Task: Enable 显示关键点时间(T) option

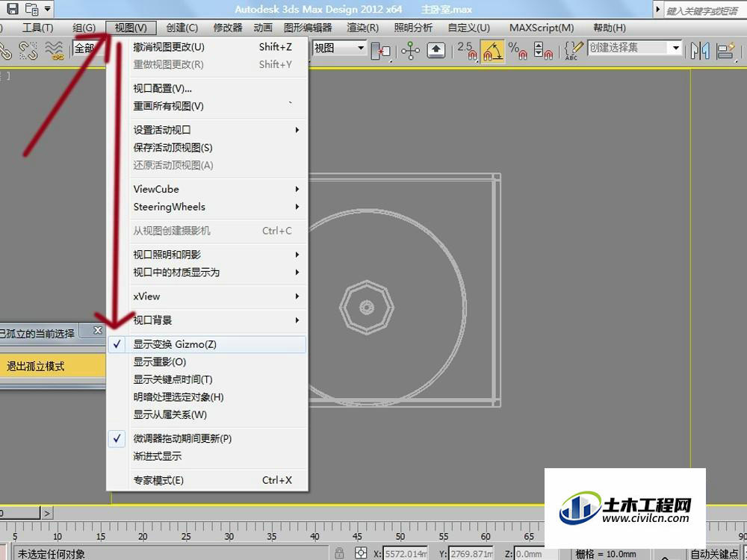Action: pyautogui.click(x=207, y=379)
